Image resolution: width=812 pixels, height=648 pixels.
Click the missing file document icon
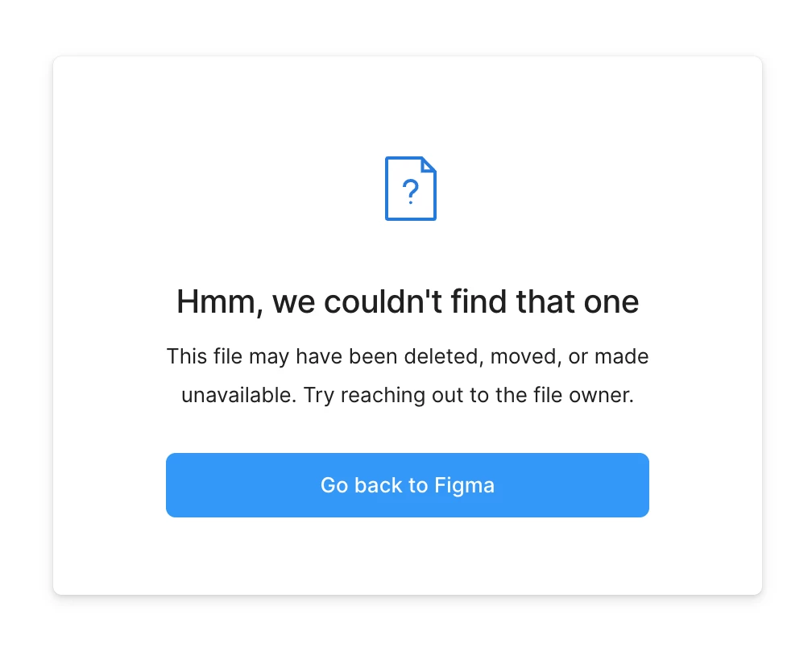(x=411, y=189)
